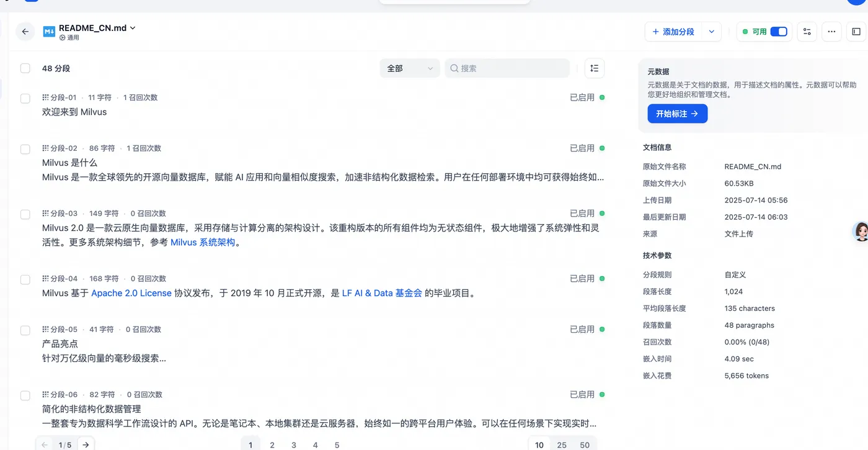Check the box next to 分段-06
The width and height of the screenshot is (868, 450).
click(x=25, y=395)
